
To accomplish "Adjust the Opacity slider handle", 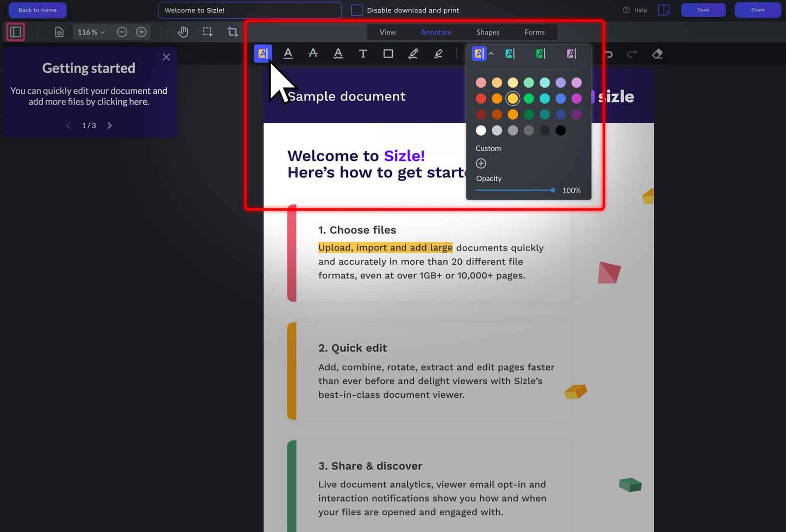I will (x=553, y=190).
